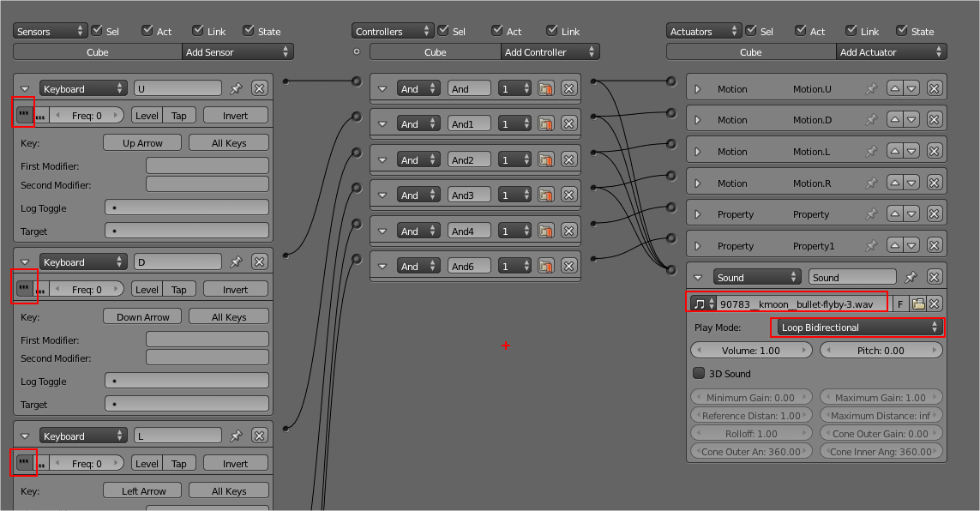Activate true-level triggering on sensor U

pyautogui.click(x=24, y=115)
